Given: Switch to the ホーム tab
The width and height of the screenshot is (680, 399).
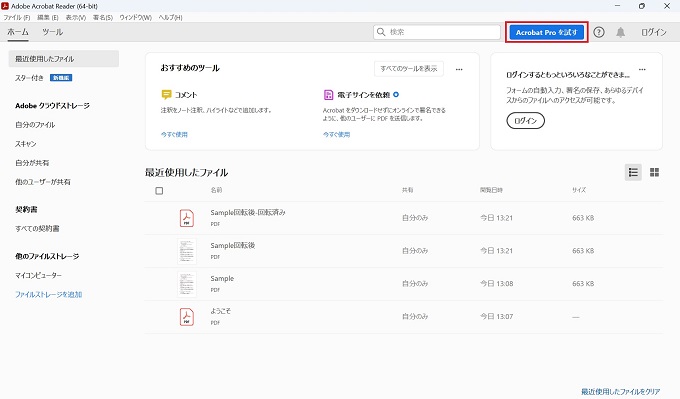Looking at the screenshot, I should [18, 32].
